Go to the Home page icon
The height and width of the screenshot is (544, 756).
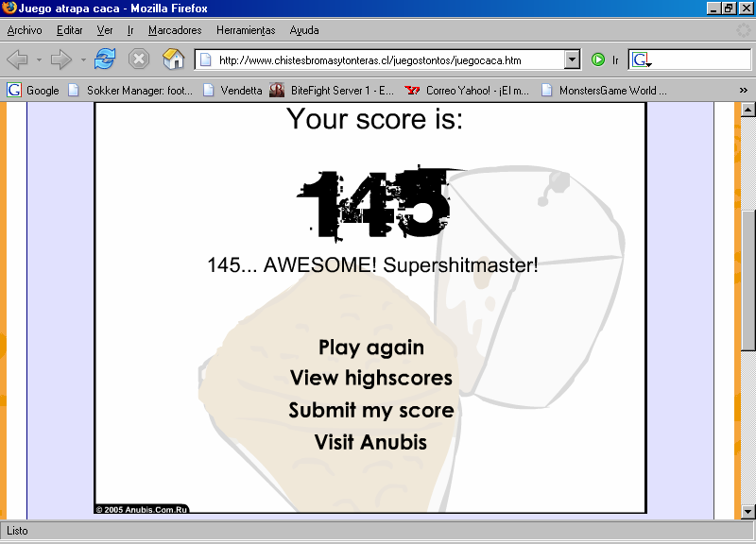173,59
